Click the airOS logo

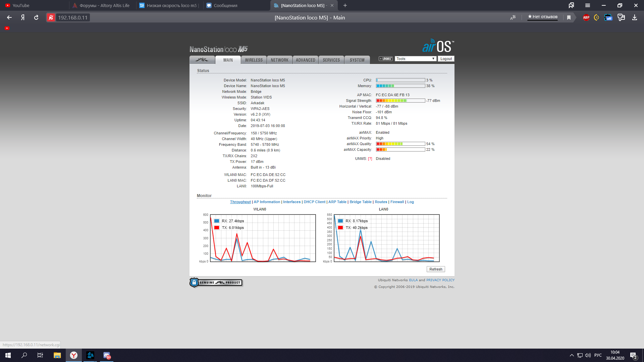tap(438, 46)
